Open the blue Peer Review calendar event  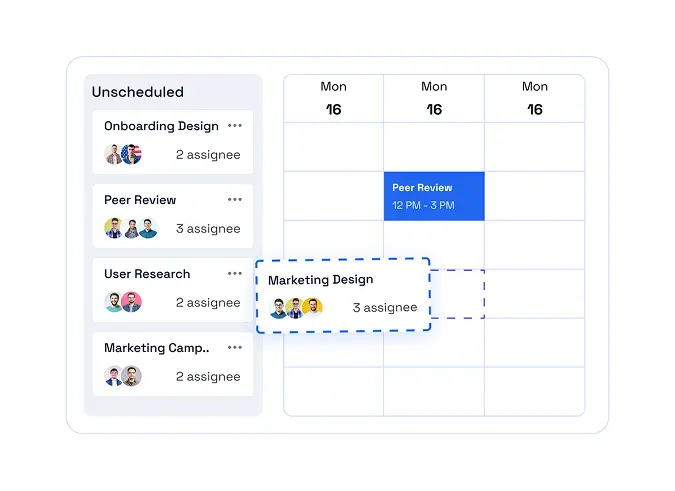(434, 196)
